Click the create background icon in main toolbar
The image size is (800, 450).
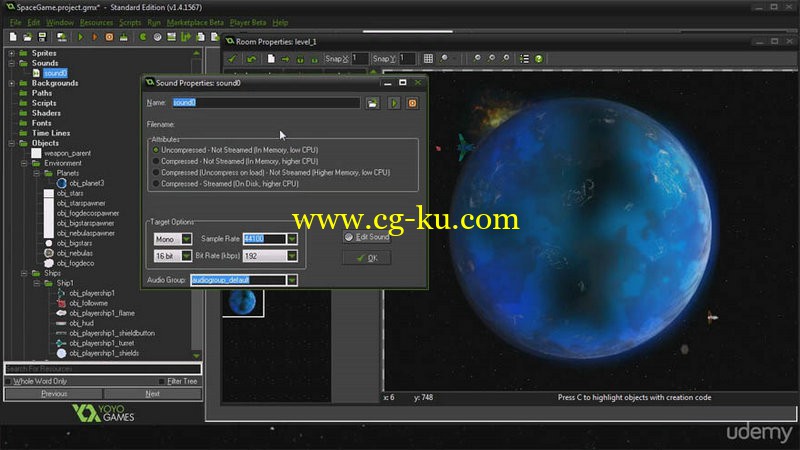(171, 37)
